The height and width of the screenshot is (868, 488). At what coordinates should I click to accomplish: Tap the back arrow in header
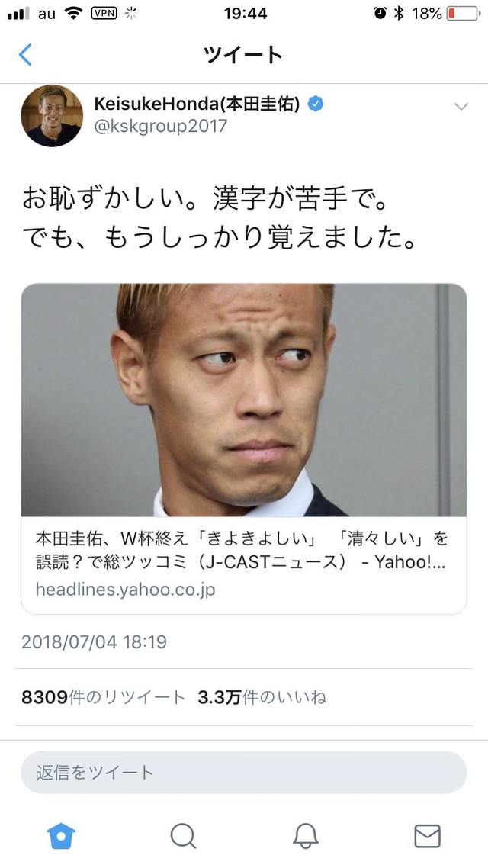coord(25,55)
